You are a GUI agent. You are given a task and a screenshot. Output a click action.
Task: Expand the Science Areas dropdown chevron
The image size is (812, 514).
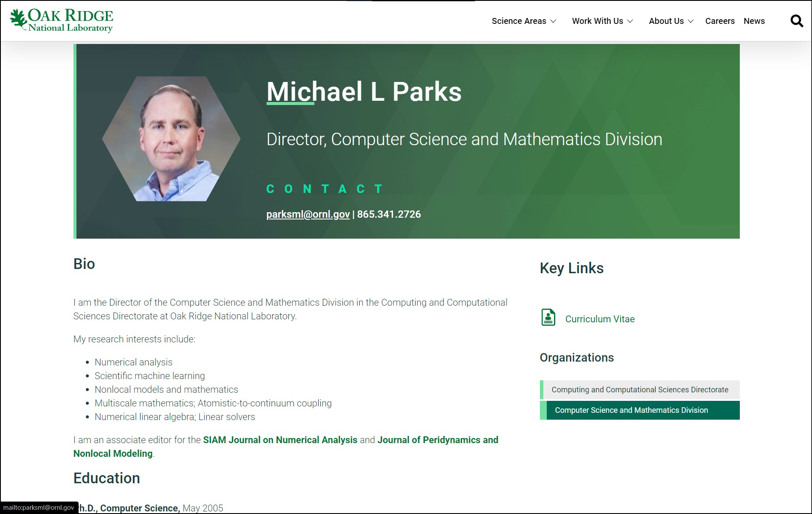click(x=553, y=21)
